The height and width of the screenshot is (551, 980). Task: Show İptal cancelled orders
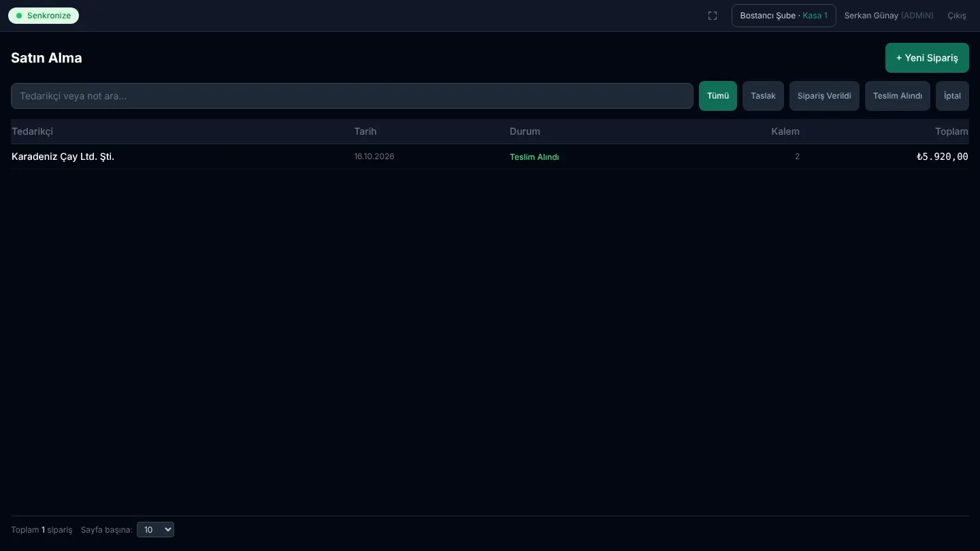tap(952, 96)
